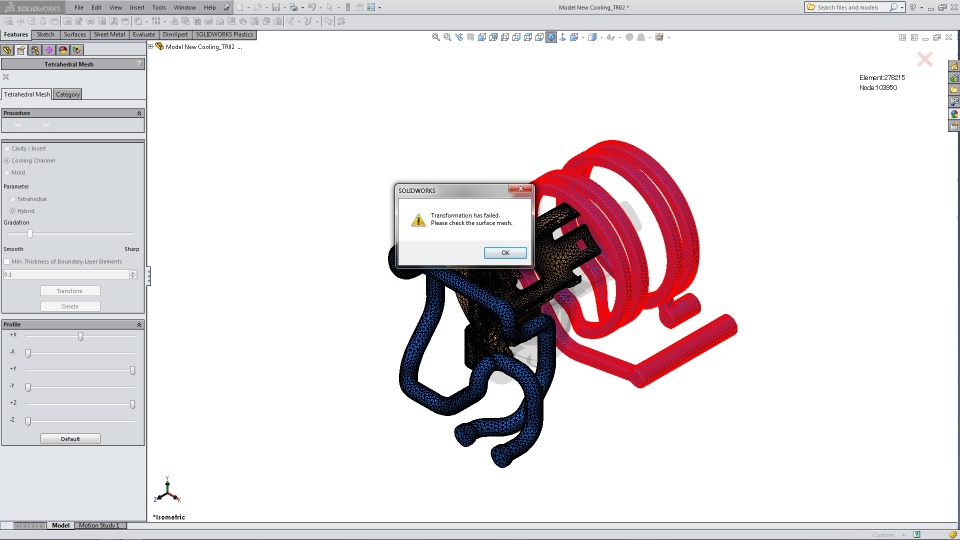Collapse the Profile section
Viewport: 960px width, 540px height.
[139, 324]
